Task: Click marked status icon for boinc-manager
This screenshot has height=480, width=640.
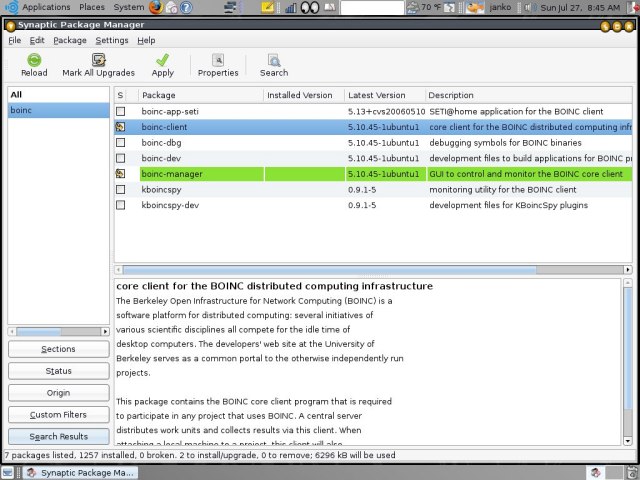Action: 120,174
